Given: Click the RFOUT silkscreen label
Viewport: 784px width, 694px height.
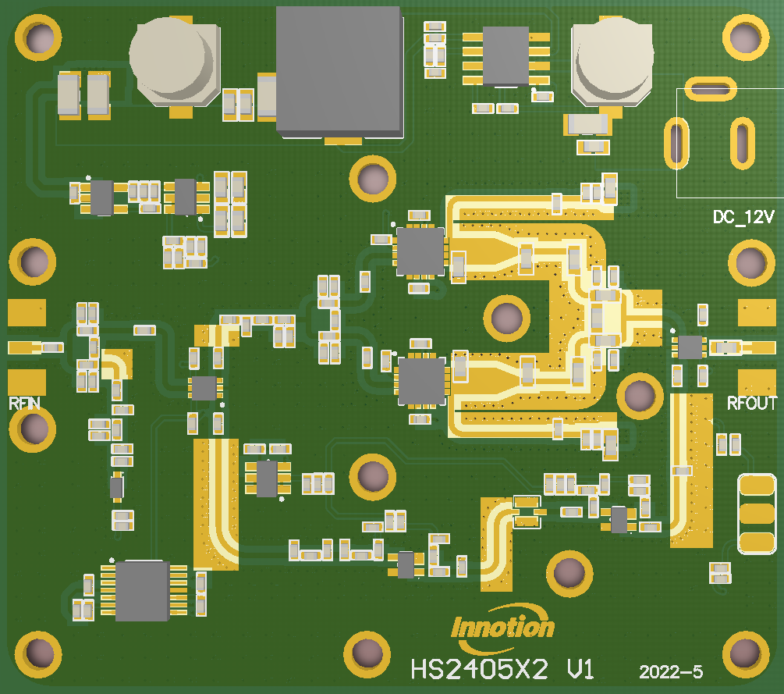Looking at the screenshot, I should point(751,404).
